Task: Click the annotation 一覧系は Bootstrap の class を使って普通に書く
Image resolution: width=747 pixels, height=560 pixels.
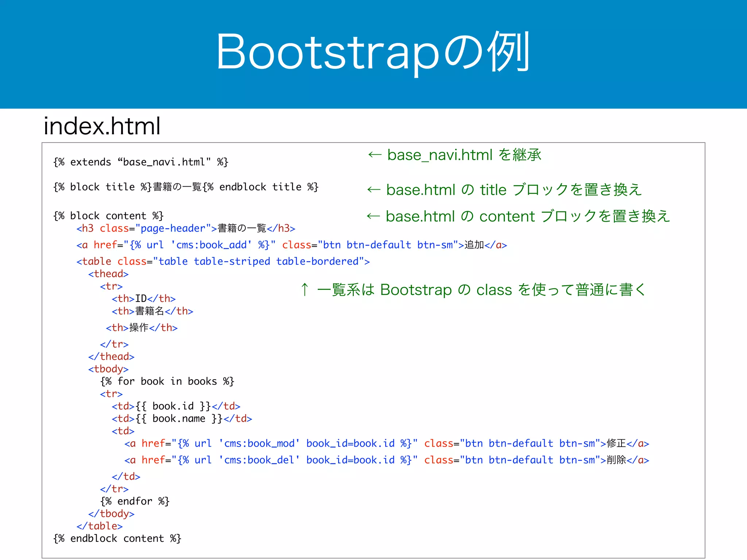Action: pos(473,290)
